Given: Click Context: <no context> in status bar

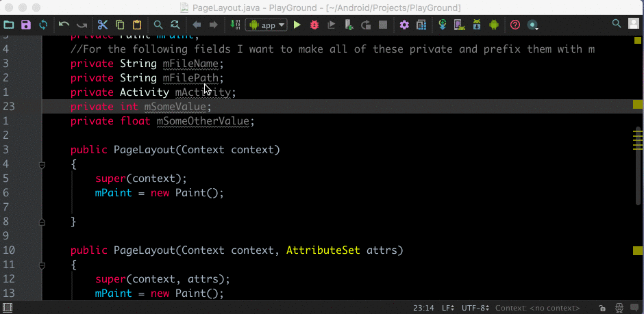Looking at the screenshot, I should [x=538, y=308].
